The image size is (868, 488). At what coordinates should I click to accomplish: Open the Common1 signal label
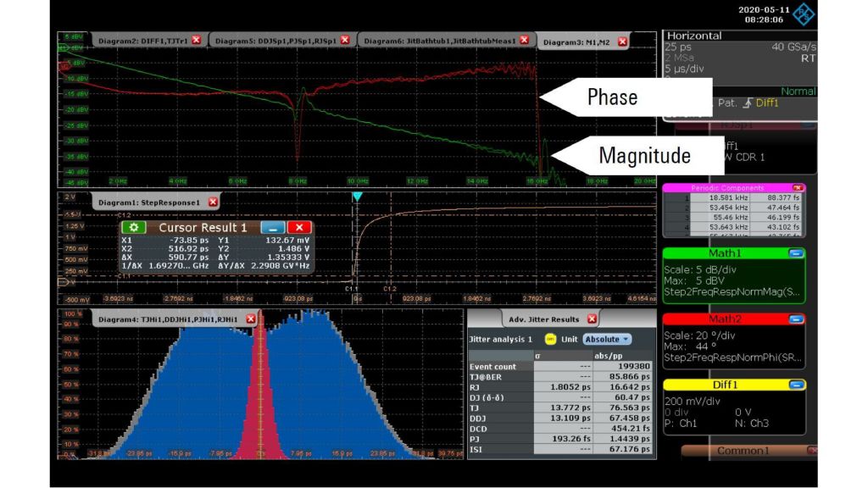[x=743, y=451]
